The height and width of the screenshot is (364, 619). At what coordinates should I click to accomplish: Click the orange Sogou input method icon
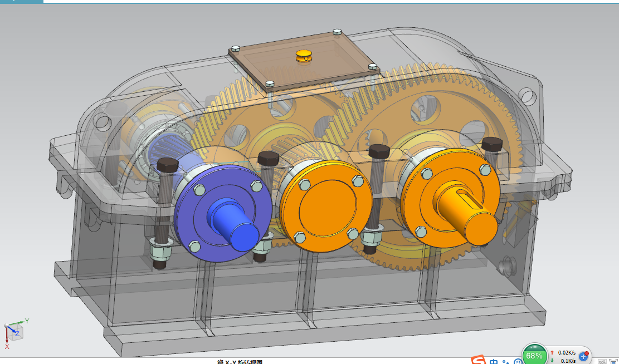pyautogui.click(x=479, y=360)
